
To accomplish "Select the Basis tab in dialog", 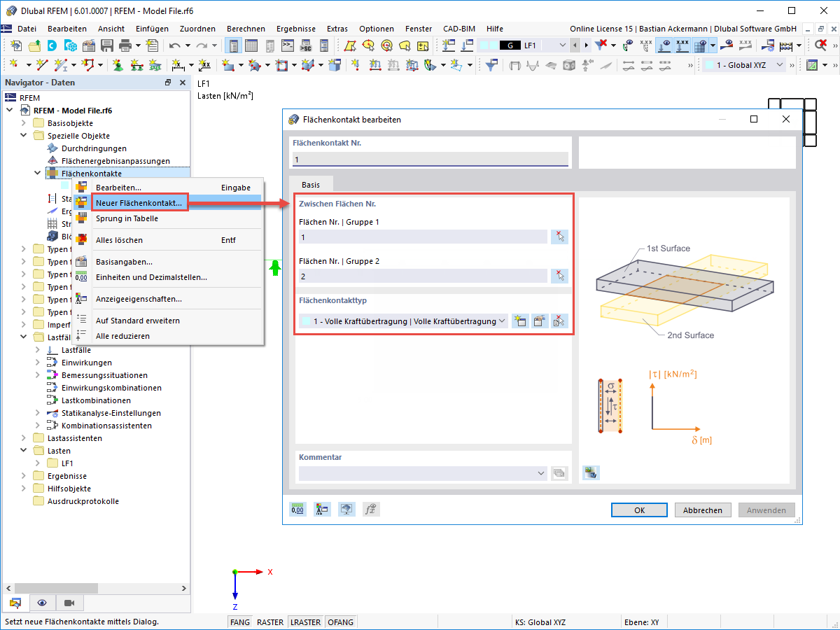I will [311, 185].
